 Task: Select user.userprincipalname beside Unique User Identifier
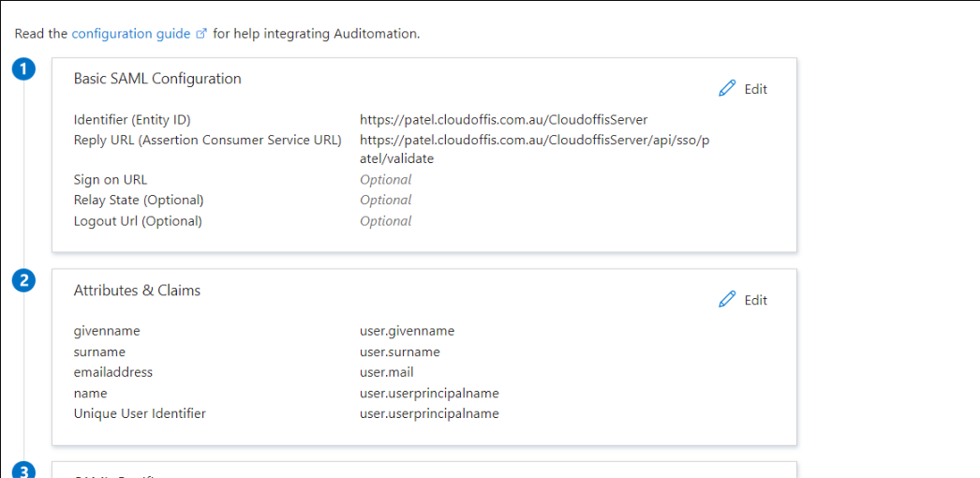(429, 413)
